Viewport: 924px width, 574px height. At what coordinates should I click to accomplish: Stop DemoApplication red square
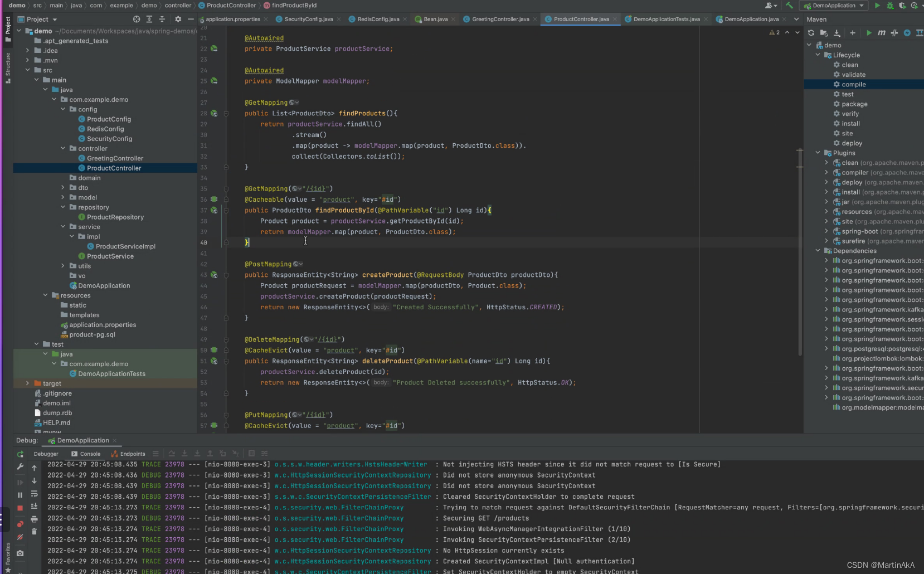(x=20, y=508)
